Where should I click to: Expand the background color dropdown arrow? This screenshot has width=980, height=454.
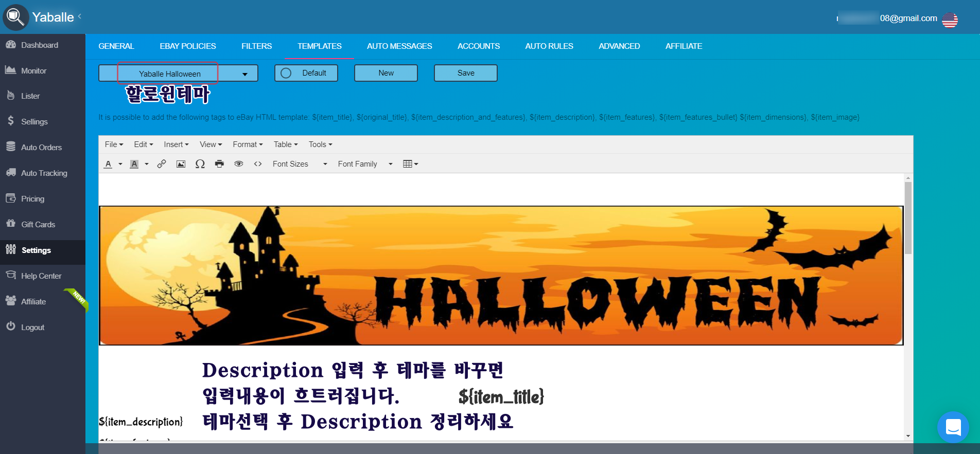click(147, 164)
